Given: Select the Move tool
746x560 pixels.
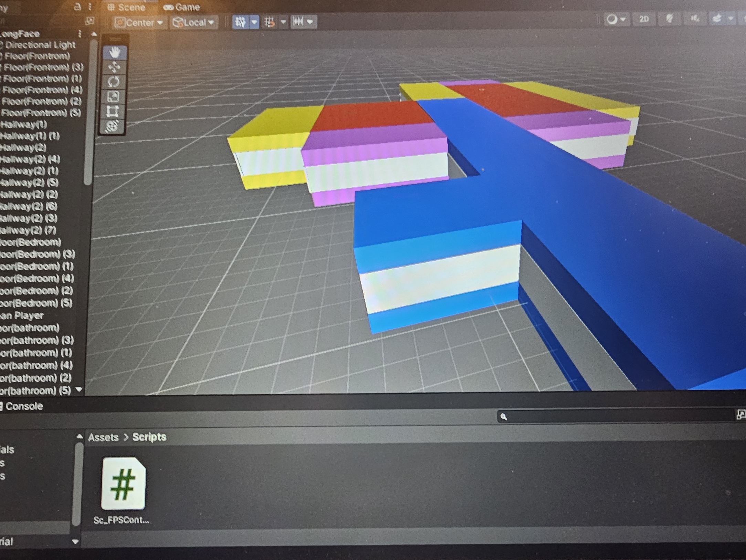Looking at the screenshot, I should point(114,66).
